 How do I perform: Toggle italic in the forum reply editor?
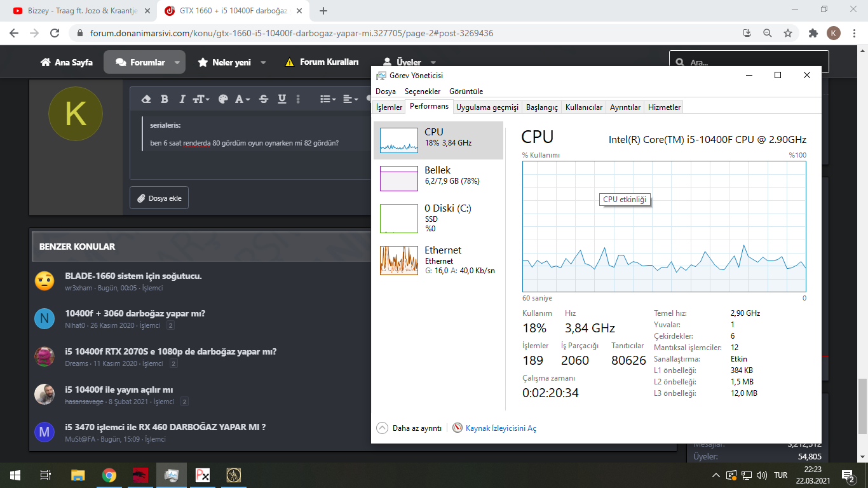pos(182,99)
